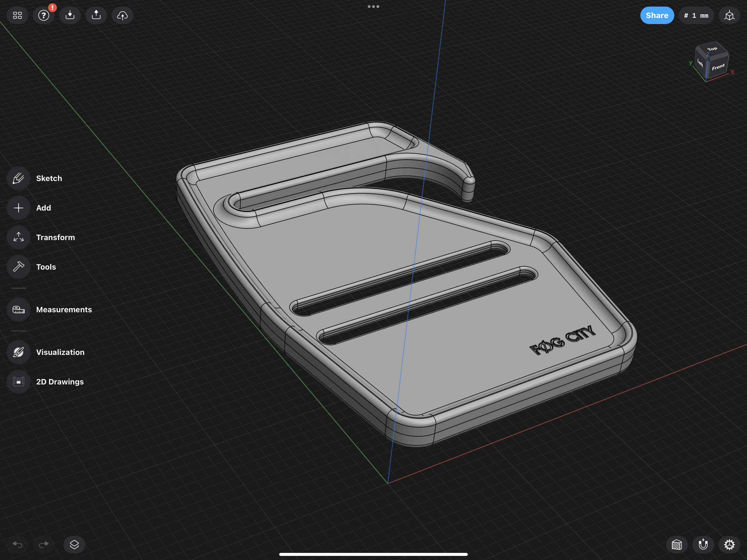
Task: Click the Tools menu label
Action: point(46,267)
